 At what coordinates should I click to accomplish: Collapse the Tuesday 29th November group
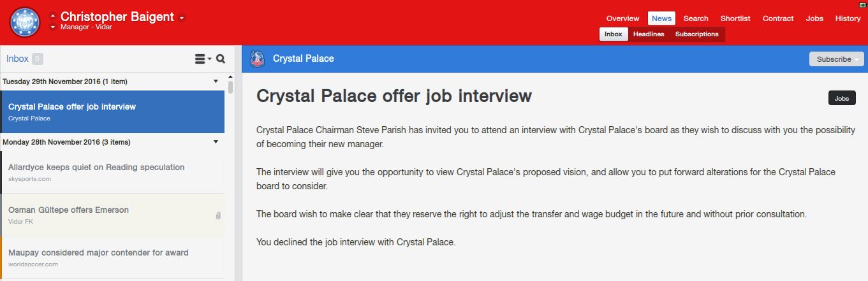click(x=216, y=82)
